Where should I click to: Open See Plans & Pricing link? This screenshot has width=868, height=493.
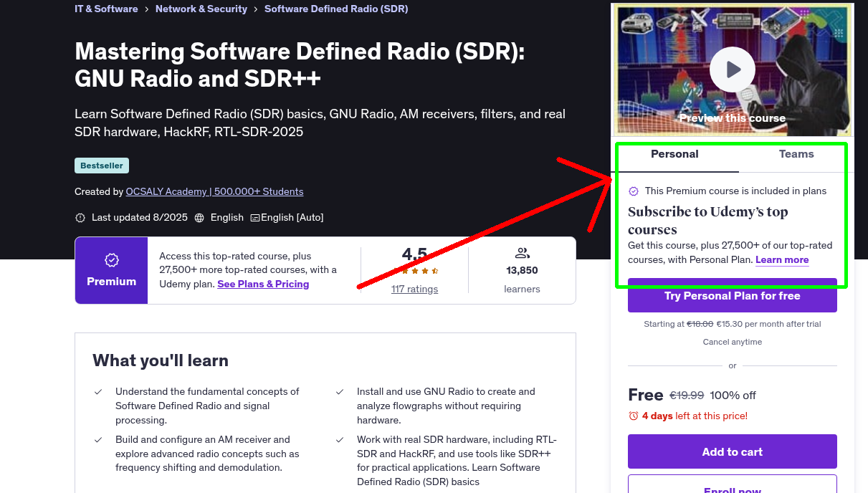(x=263, y=284)
